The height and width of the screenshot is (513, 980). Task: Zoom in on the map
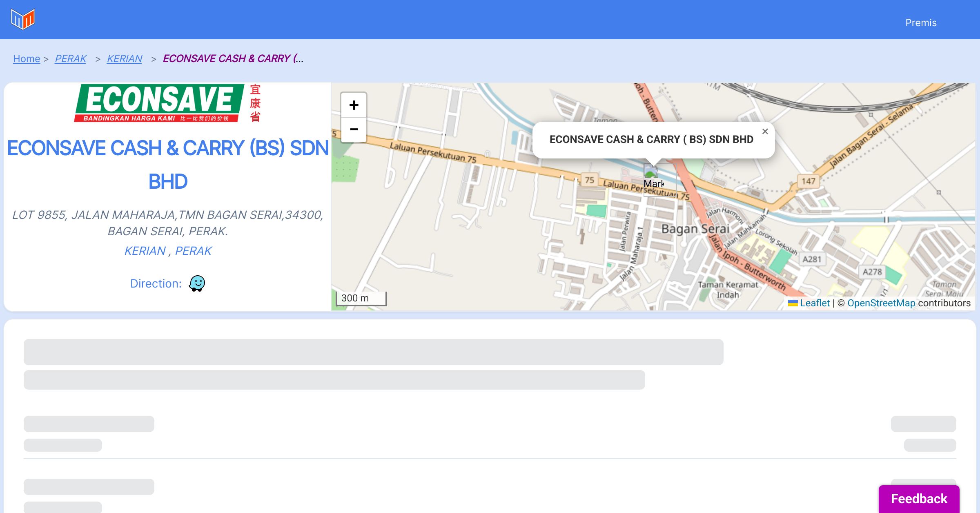click(x=354, y=105)
